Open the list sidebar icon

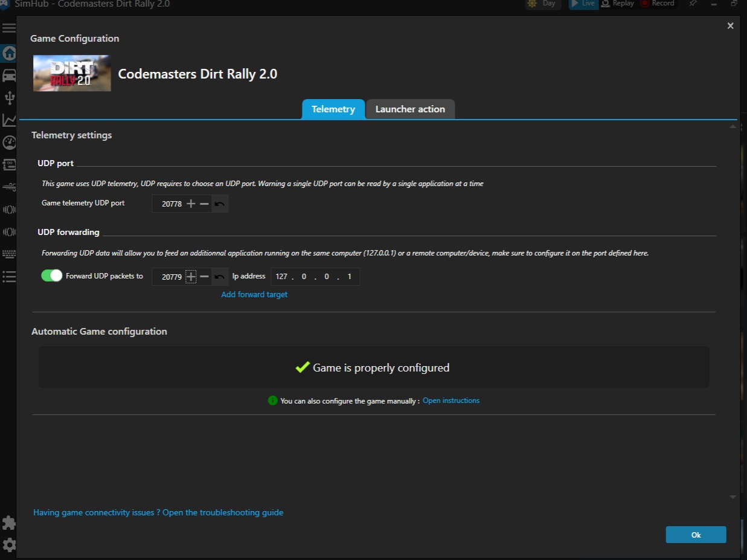(8, 277)
